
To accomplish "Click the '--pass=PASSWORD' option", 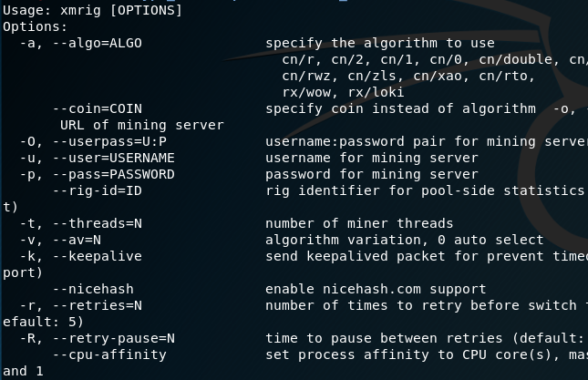I will [x=112, y=174].
